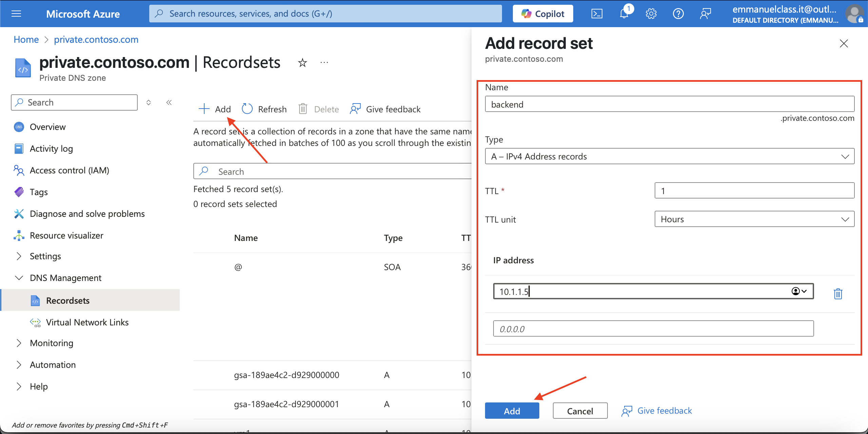Click private.contoso.com breadcrumb link
Image resolution: width=868 pixels, height=434 pixels.
click(x=96, y=39)
